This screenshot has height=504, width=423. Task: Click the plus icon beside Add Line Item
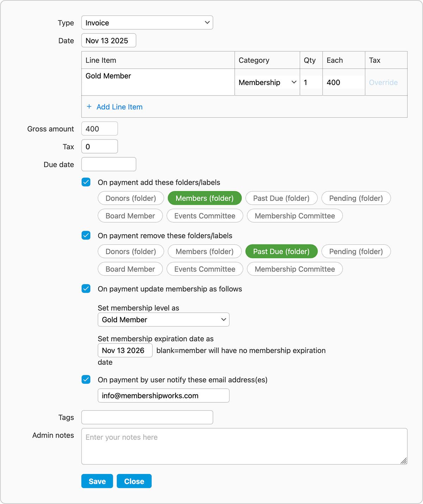coord(89,107)
